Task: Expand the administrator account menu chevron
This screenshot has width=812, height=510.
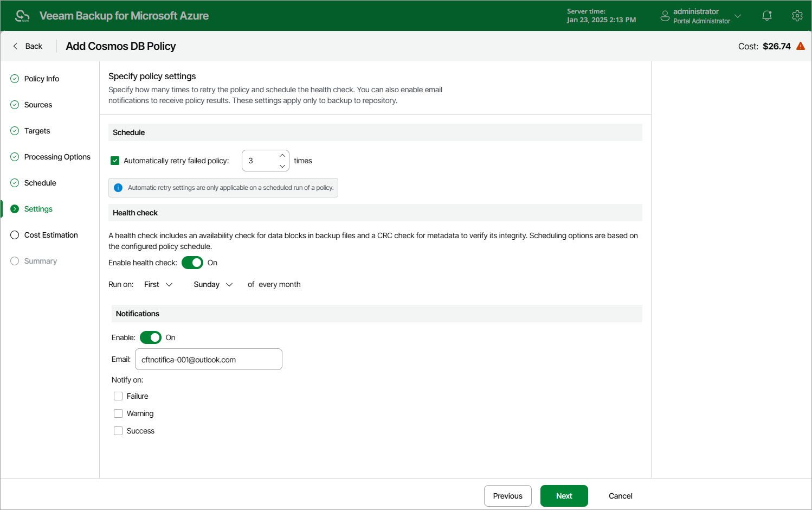Action: [x=738, y=16]
